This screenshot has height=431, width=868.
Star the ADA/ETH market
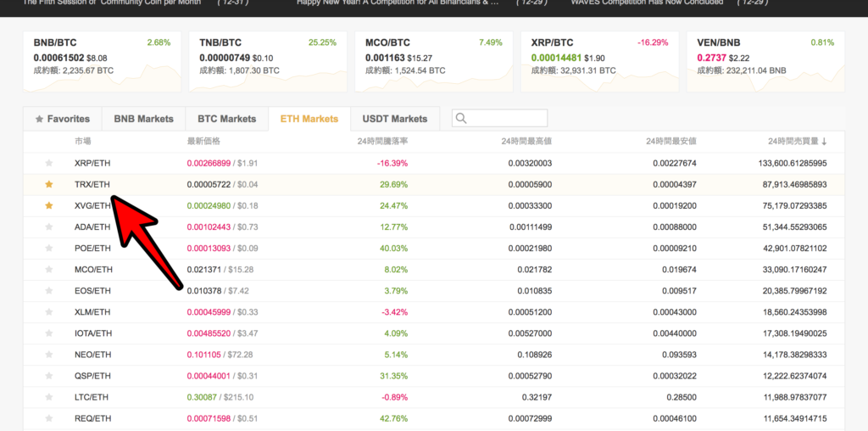(48, 227)
